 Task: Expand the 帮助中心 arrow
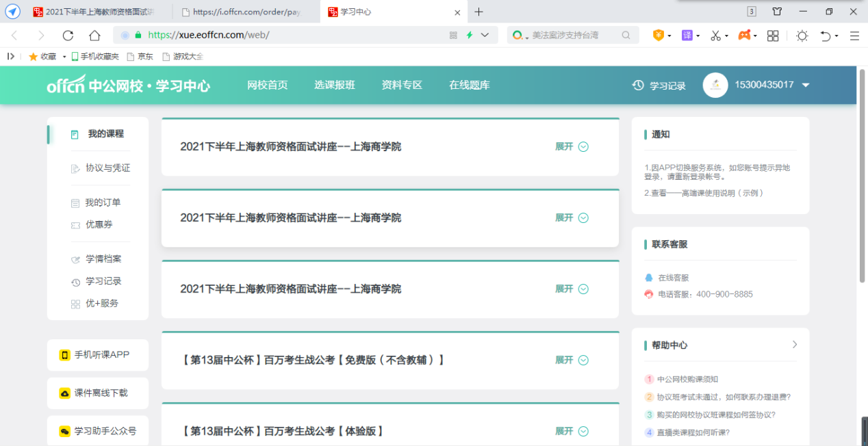coord(794,345)
